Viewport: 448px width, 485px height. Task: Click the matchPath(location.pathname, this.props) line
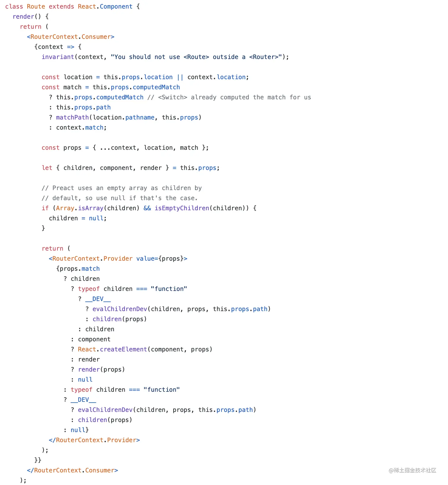[x=125, y=117]
